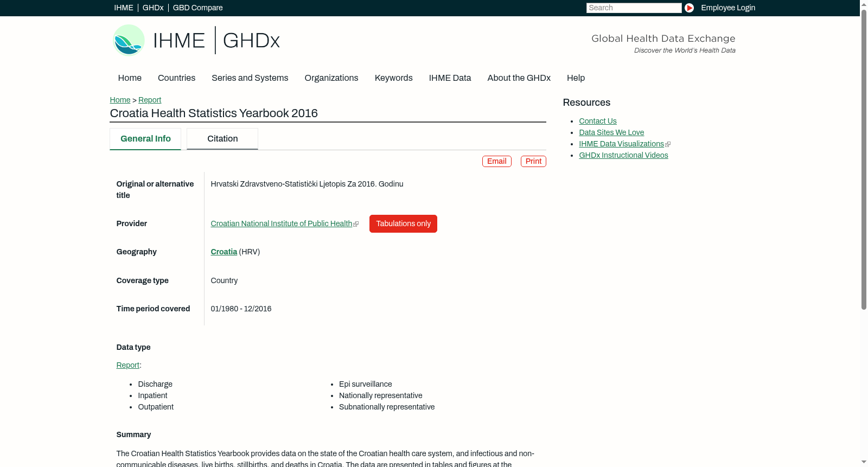
Task: Click the IHME GHDx logo
Action: [196, 40]
